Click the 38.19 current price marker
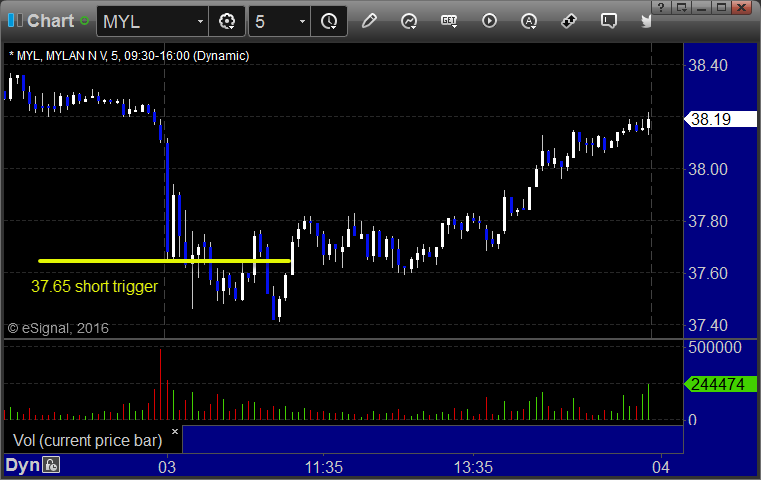Image resolution: width=761 pixels, height=480 pixels. coord(720,119)
